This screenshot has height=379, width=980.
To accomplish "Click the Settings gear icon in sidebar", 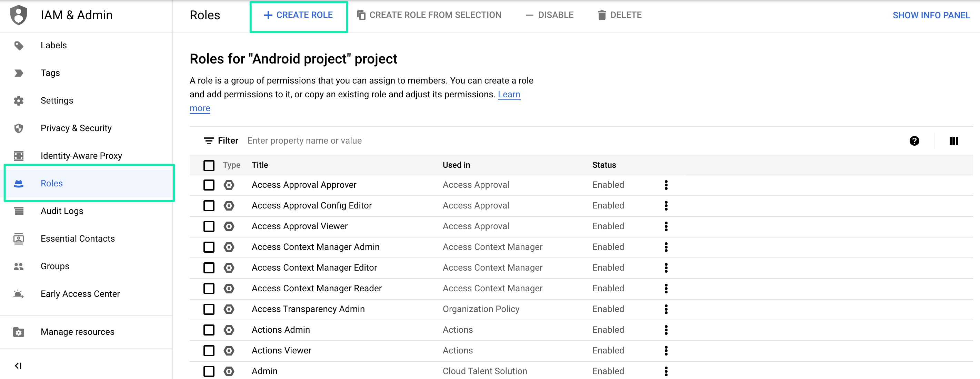I will pyautogui.click(x=19, y=100).
